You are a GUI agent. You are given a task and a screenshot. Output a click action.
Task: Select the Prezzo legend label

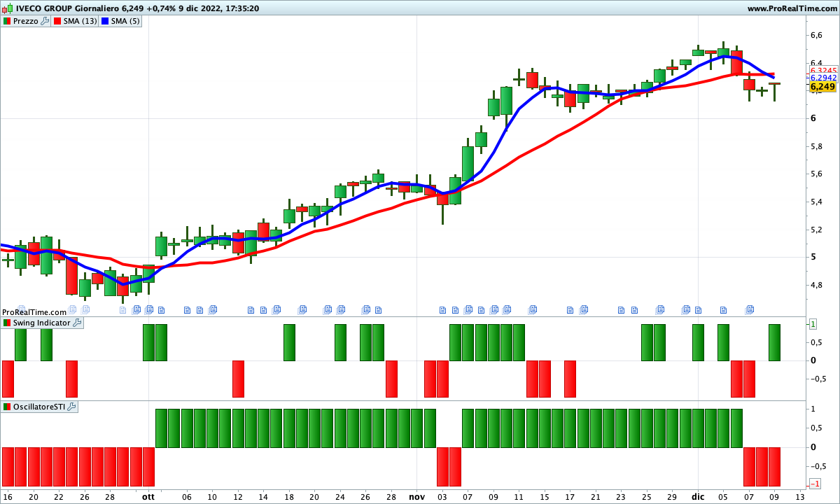pos(26,21)
